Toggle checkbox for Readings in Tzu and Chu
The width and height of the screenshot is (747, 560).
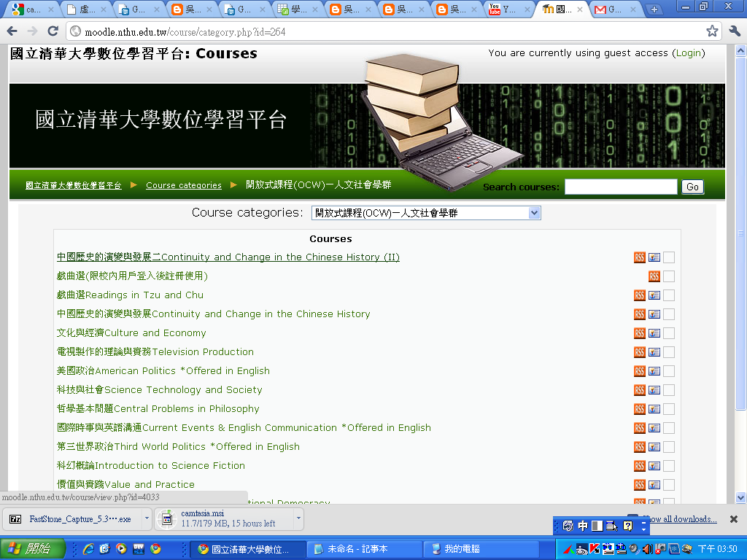pyautogui.click(x=669, y=295)
